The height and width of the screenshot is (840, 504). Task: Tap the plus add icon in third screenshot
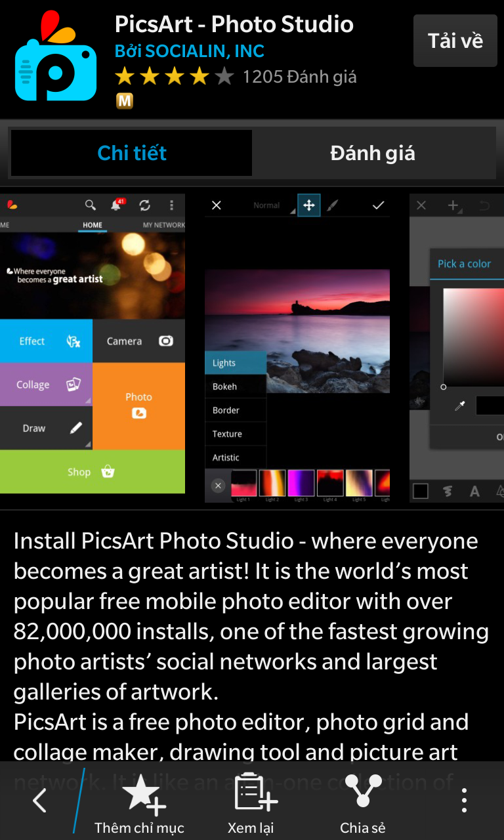point(453,205)
